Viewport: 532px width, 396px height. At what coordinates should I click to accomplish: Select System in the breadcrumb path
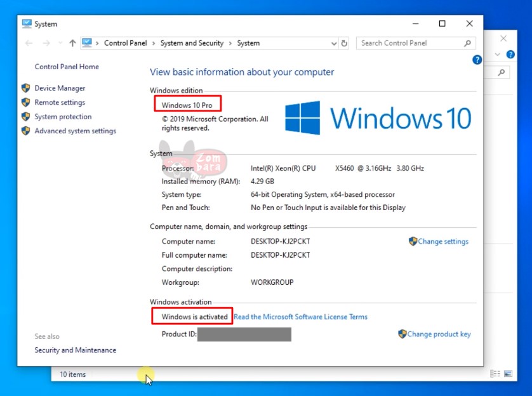(x=248, y=43)
